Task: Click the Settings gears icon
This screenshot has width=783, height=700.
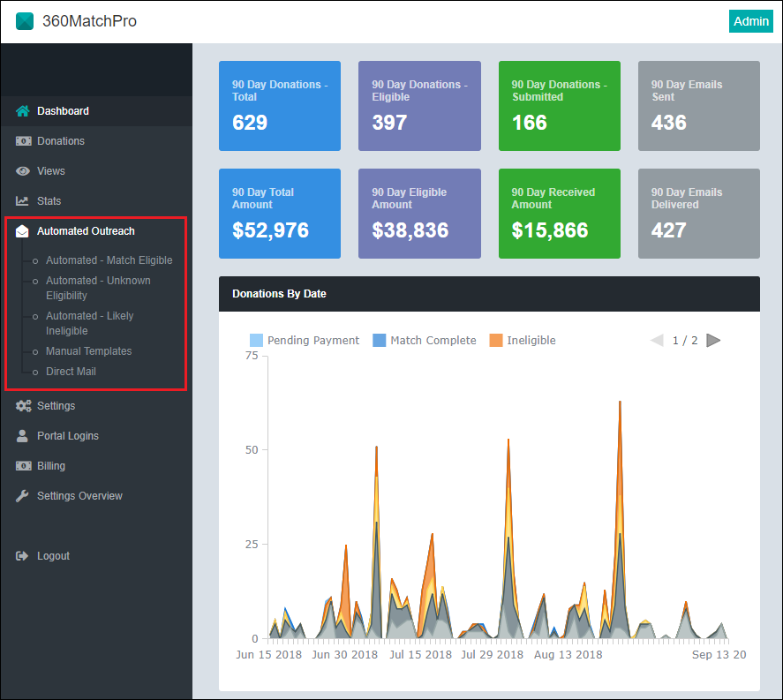Action: click(x=23, y=406)
